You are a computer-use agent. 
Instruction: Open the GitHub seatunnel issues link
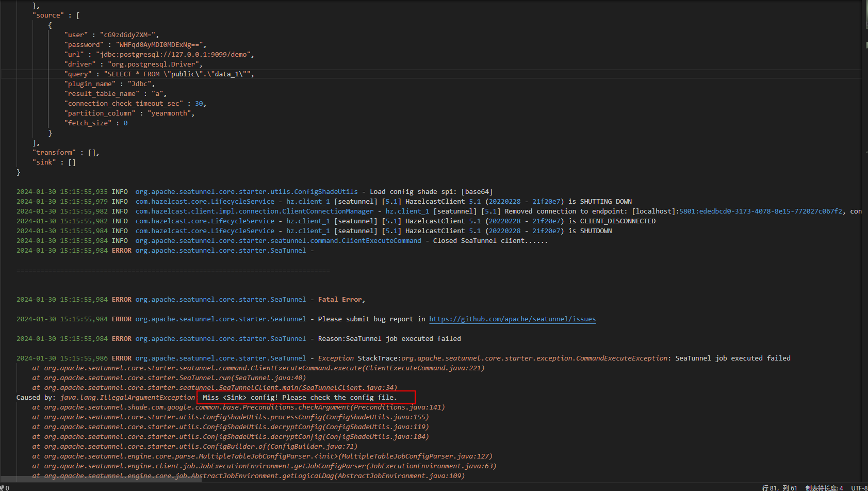pyautogui.click(x=512, y=319)
